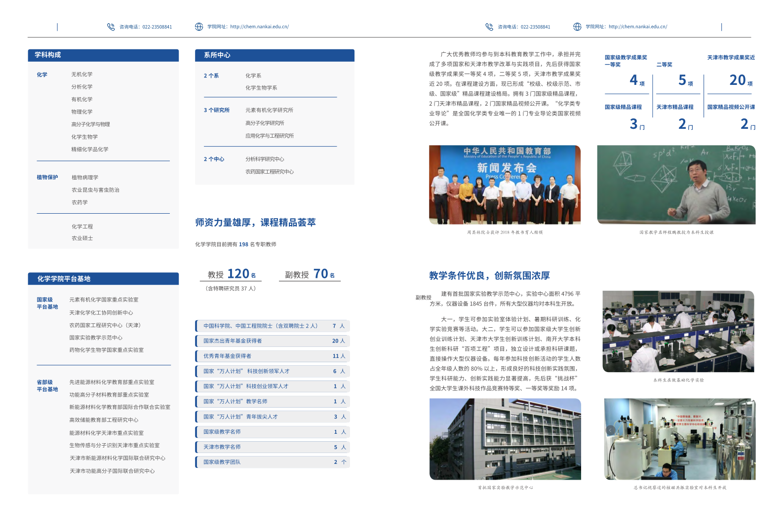Click the globe icon on the right page header
Screen dimensions: 784x532
(x=577, y=27)
